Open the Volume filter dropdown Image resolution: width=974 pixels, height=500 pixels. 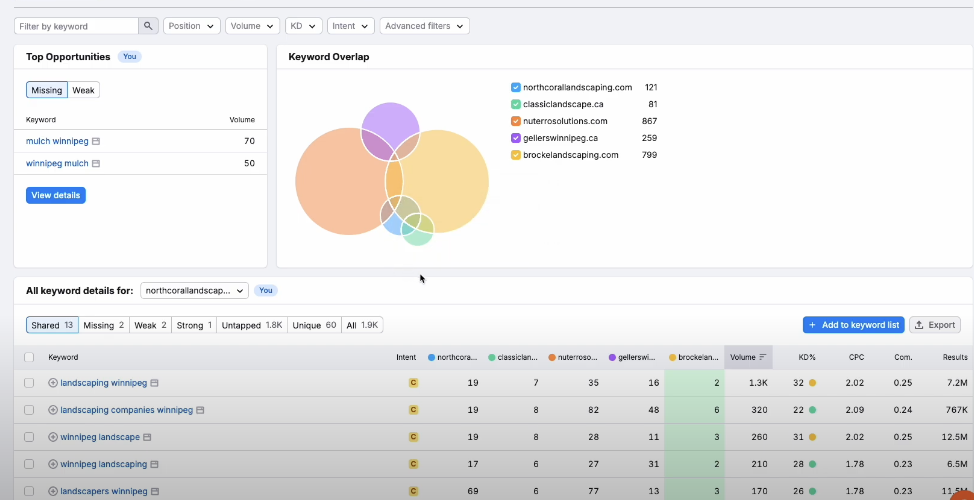[x=252, y=26]
